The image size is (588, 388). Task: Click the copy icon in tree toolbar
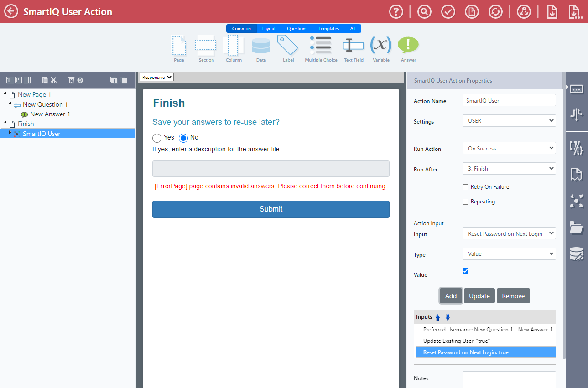tap(45, 80)
